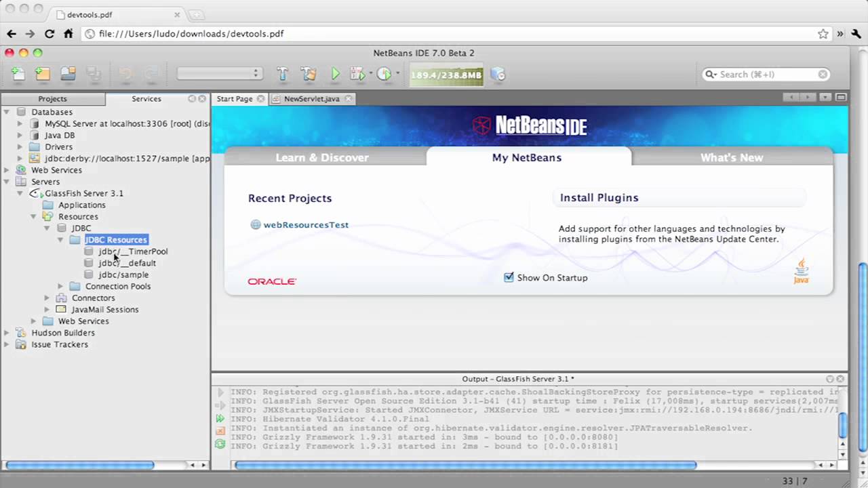Open the Profile Project dropdown arrow
Viewport: 868px width, 488px height.
pos(397,74)
